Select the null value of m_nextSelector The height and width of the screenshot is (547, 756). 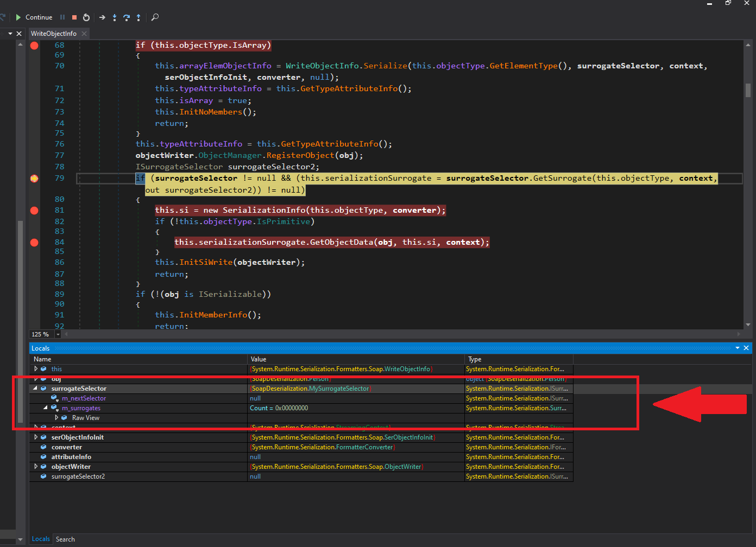(356, 398)
